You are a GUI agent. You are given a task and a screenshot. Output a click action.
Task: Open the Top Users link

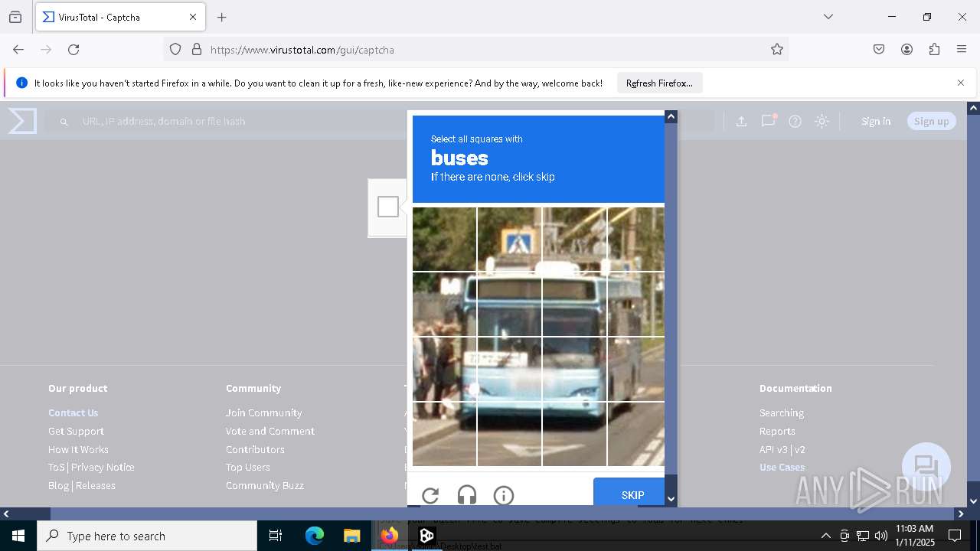click(247, 467)
